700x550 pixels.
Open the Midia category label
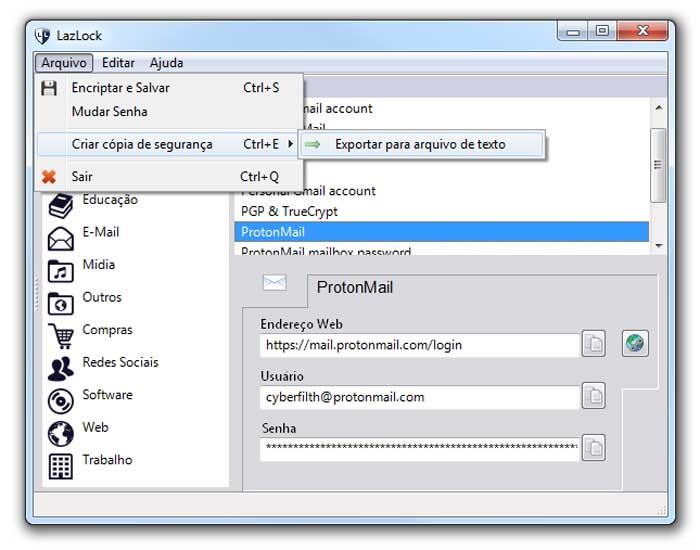[99, 264]
